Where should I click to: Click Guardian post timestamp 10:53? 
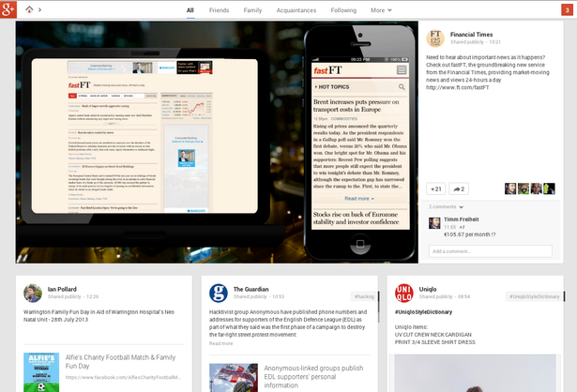coord(278,296)
